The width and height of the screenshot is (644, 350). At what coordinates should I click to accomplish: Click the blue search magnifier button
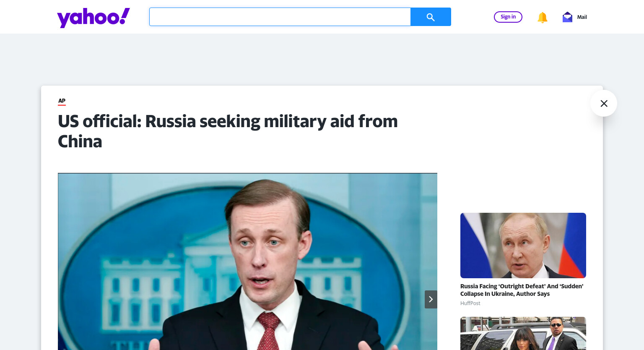pyautogui.click(x=431, y=17)
